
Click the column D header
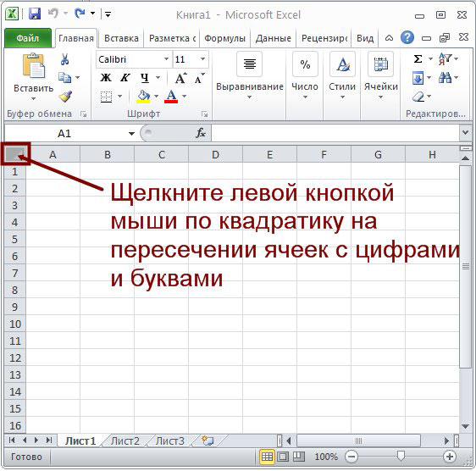215,154
